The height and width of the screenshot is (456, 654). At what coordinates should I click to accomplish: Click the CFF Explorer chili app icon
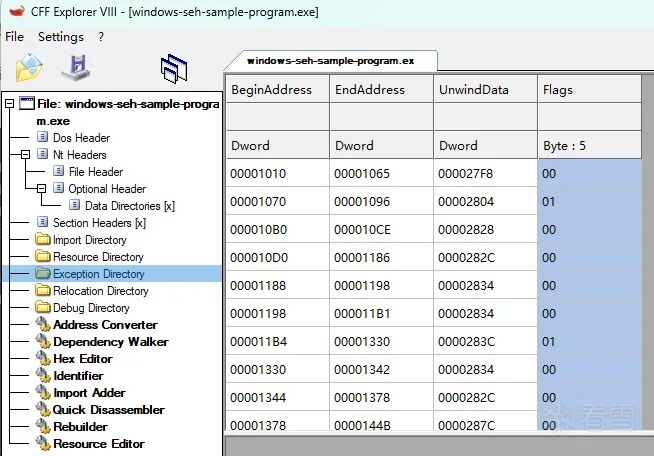coord(17,10)
